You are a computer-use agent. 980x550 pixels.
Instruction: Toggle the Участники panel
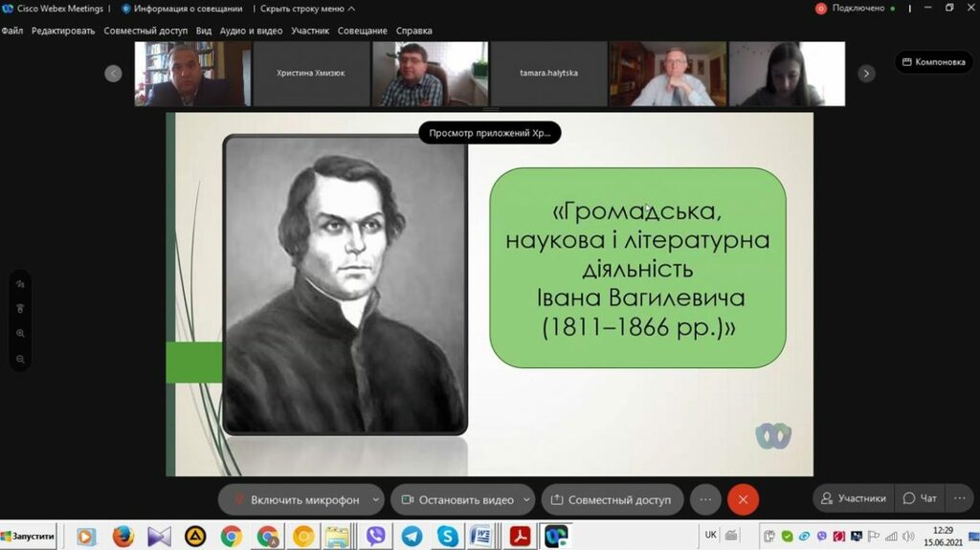click(x=854, y=498)
